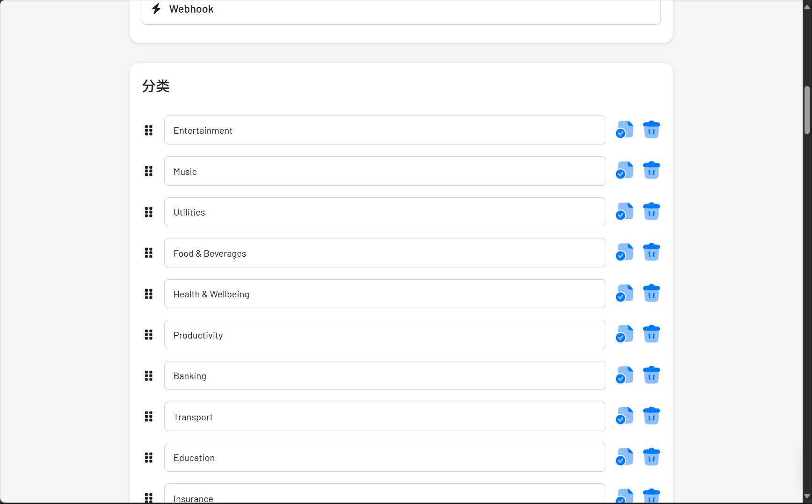Click the drag handle next to Entertainment
The height and width of the screenshot is (504, 812).
pyautogui.click(x=149, y=130)
